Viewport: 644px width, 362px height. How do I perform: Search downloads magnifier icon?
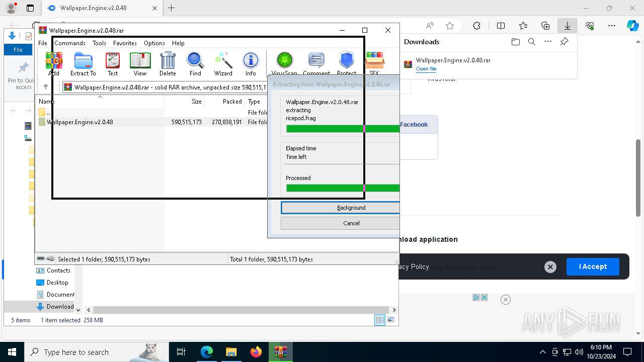[531, 42]
